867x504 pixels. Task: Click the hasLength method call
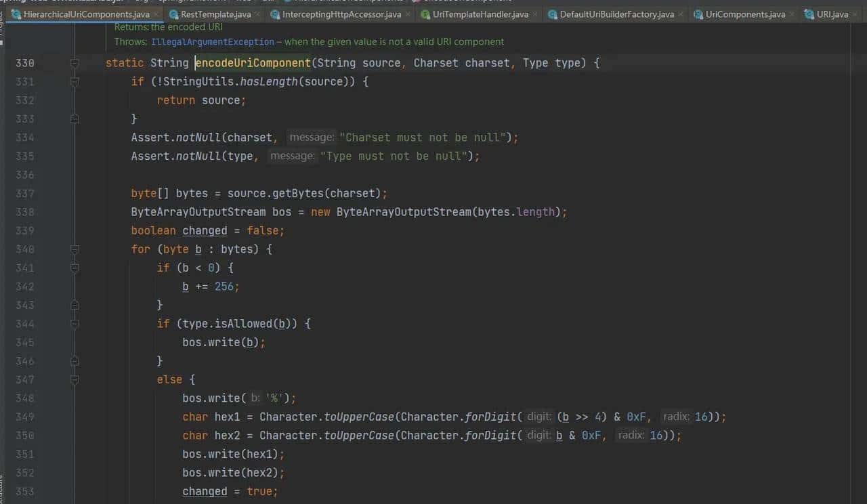269,81
